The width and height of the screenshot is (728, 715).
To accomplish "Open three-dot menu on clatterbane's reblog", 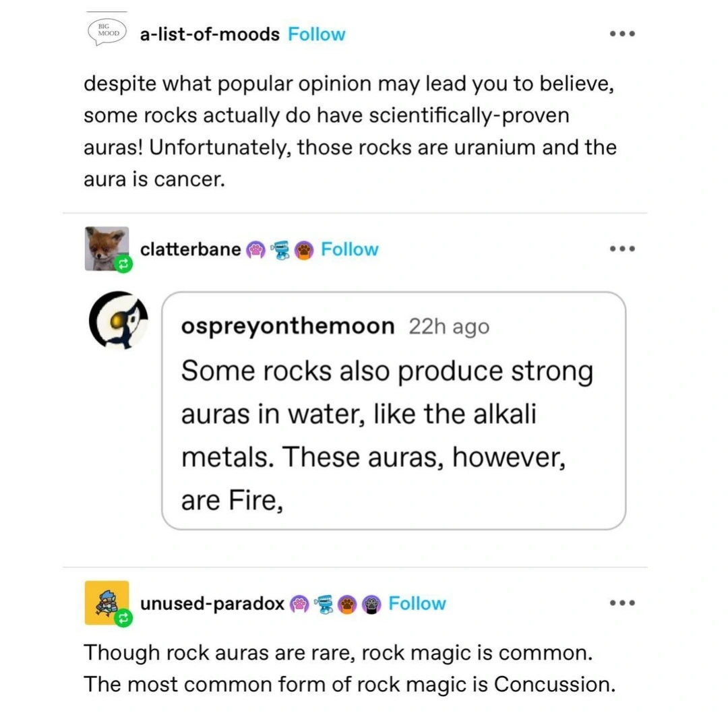I will 621,249.
